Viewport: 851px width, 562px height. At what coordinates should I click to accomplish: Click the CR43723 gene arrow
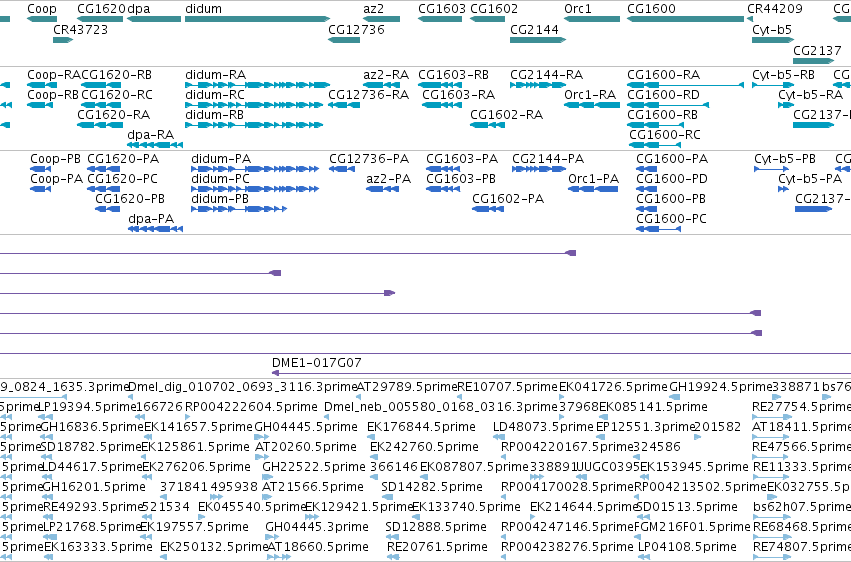[x=63, y=40]
